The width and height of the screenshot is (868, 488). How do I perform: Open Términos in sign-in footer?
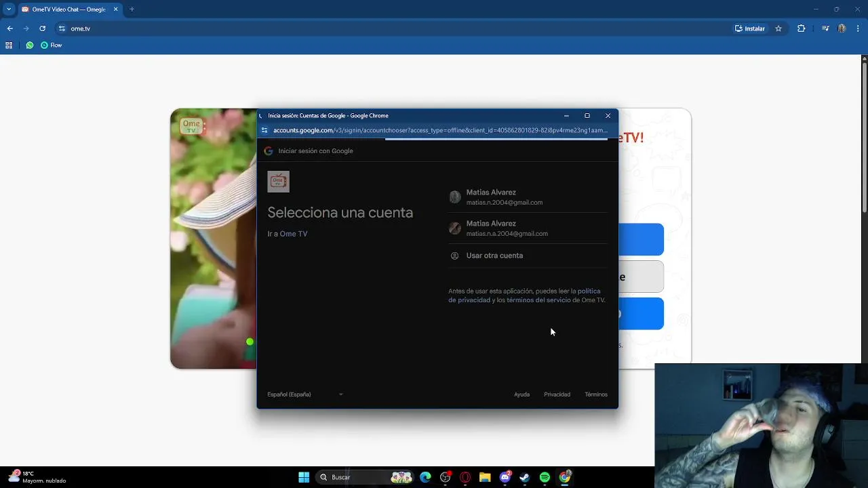pos(596,394)
